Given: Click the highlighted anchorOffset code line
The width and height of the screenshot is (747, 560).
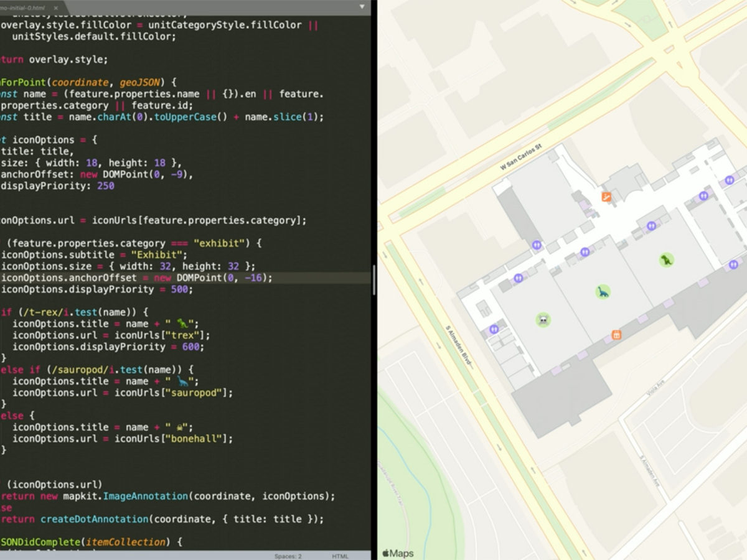Looking at the screenshot, I should coord(137,278).
